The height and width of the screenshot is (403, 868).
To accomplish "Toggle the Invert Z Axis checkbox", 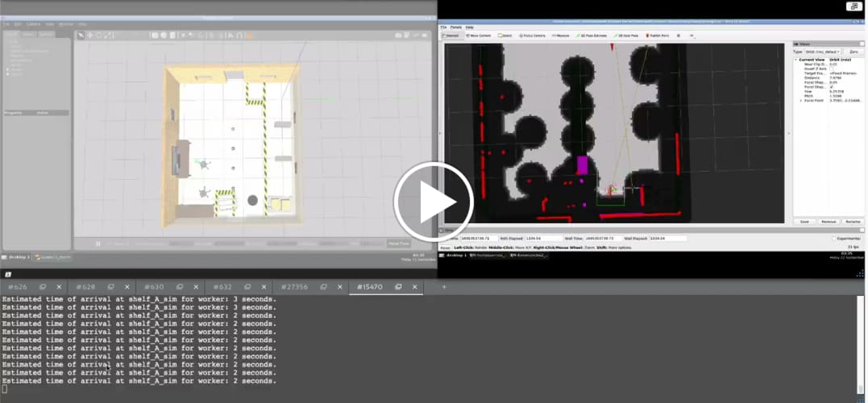I will (x=832, y=69).
